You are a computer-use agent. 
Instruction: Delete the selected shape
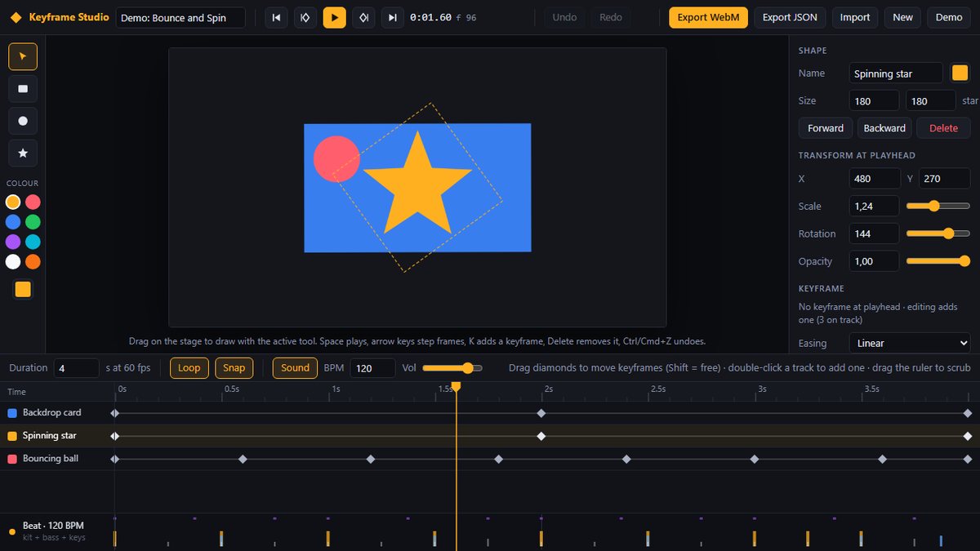pyautogui.click(x=943, y=128)
